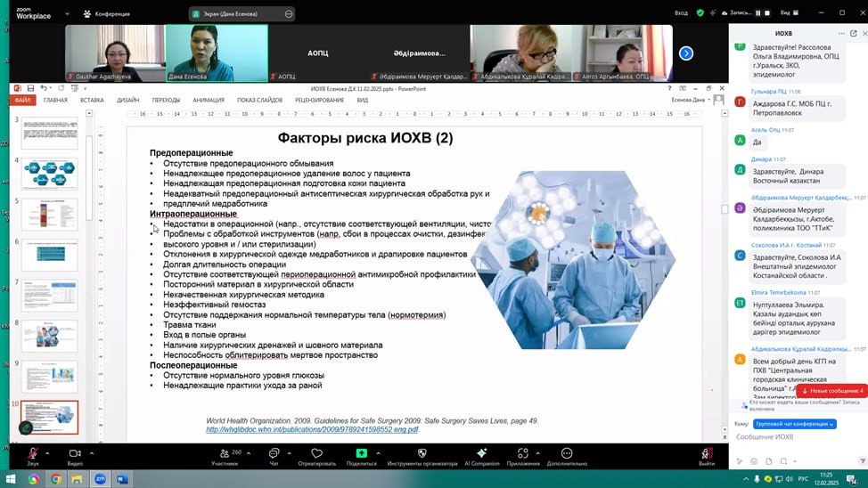Click the More options ellipsis icon

[x=567, y=453]
